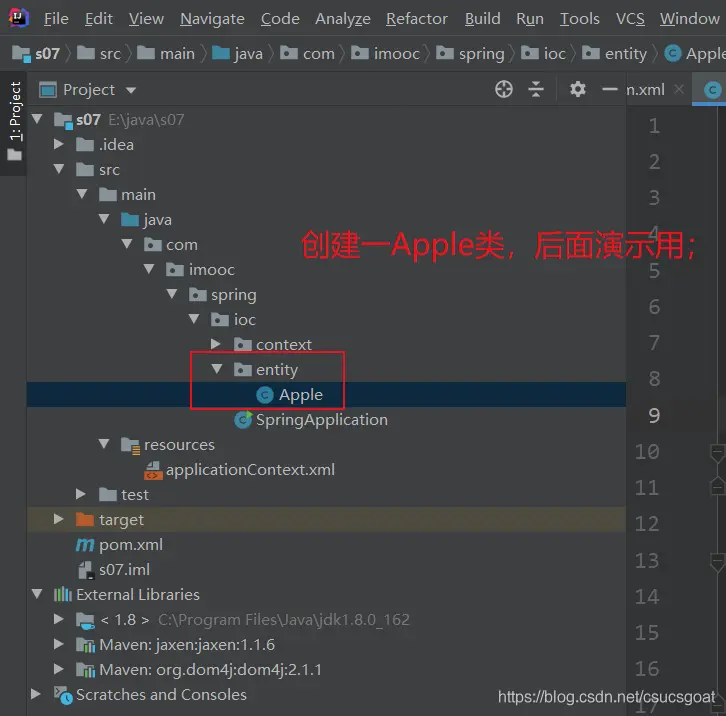Expand Scratches and Consoles

tap(36, 694)
